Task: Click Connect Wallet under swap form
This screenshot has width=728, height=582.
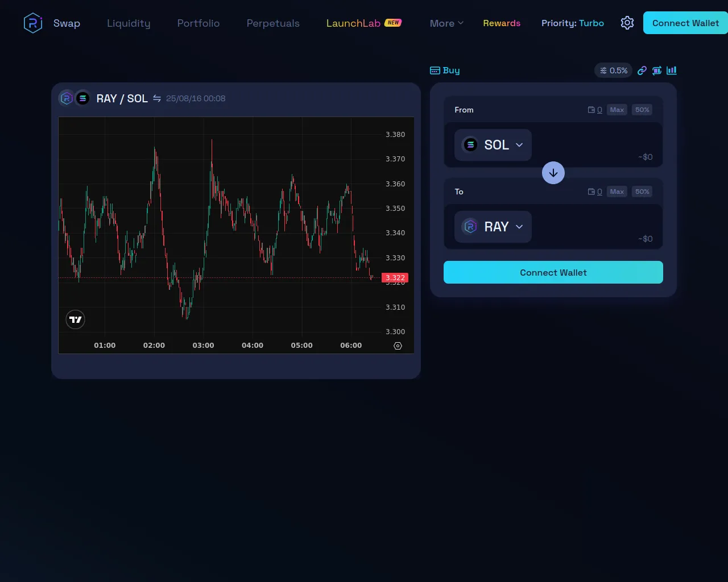Action: pyautogui.click(x=553, y=272)
